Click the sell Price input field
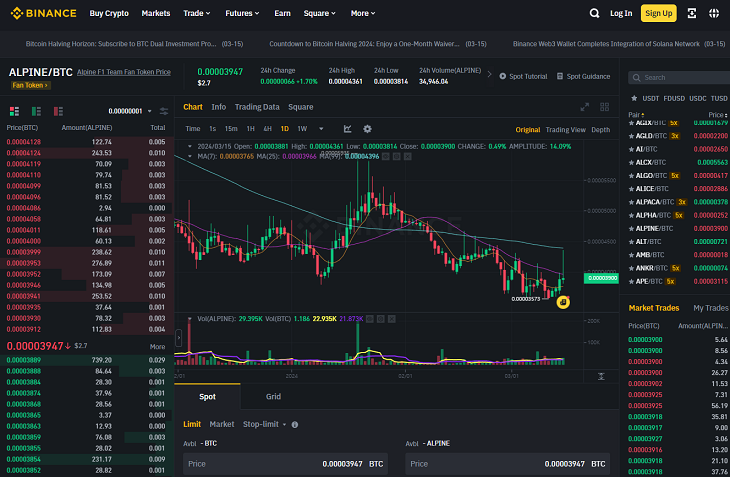The image size is (730, 477). (x=507, y=464)
